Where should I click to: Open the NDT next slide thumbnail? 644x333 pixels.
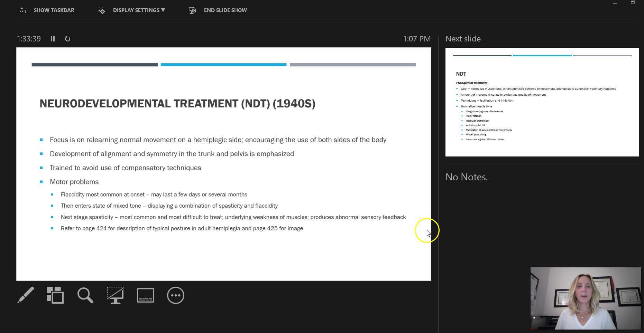pos(542,102)
